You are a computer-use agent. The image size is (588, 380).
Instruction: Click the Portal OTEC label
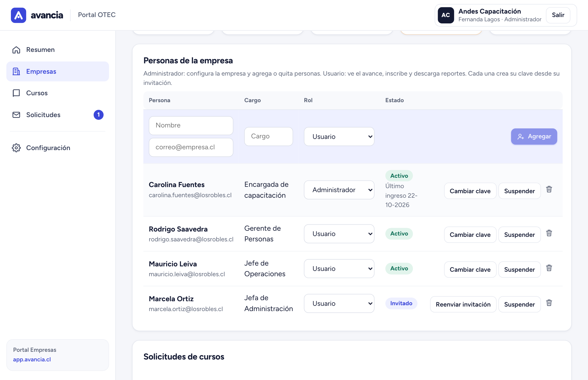pos(97,15)
